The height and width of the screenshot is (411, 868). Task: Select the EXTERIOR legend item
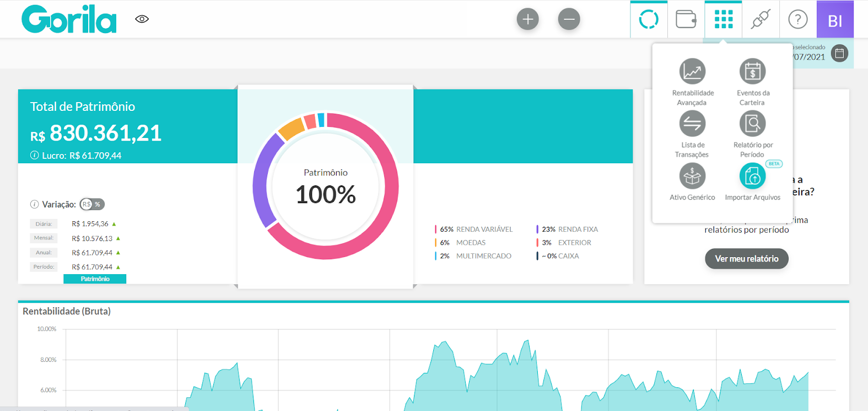point(564,243)
